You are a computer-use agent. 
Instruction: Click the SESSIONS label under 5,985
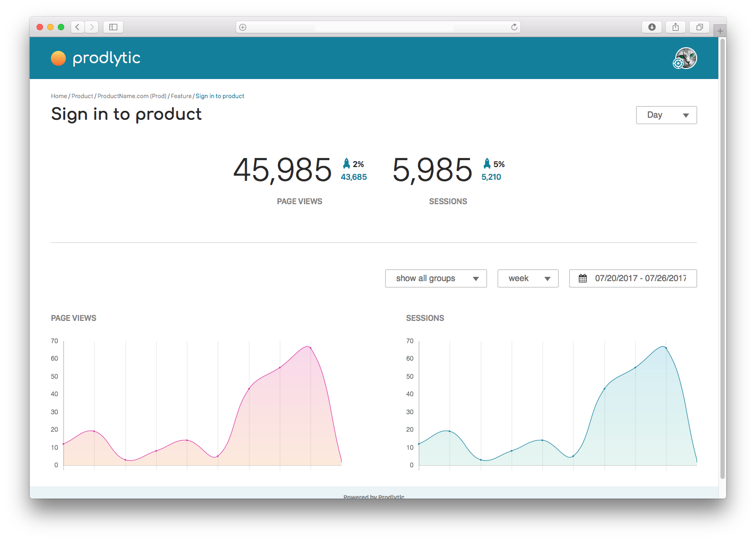coord(448,202)
